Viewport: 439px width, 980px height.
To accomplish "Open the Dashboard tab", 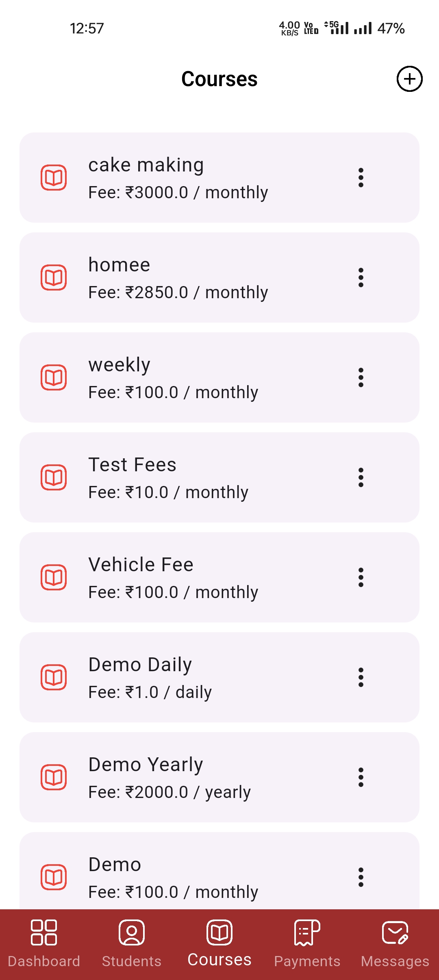I will [x=44, y=943].
